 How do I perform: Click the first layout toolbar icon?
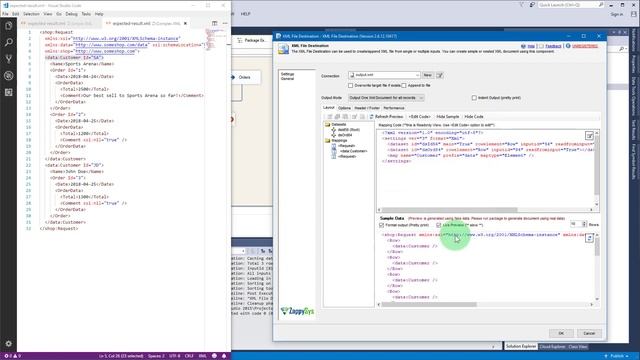[x=330, y=117]
